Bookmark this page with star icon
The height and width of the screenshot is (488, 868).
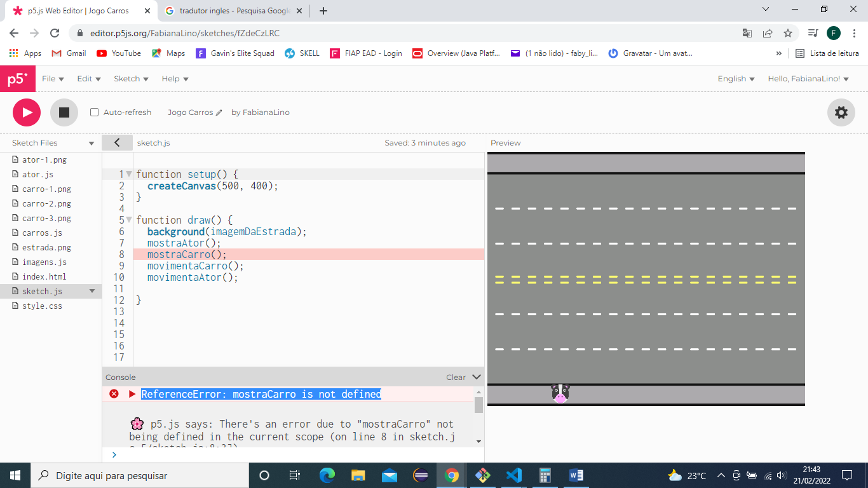(x=788, y=33)
